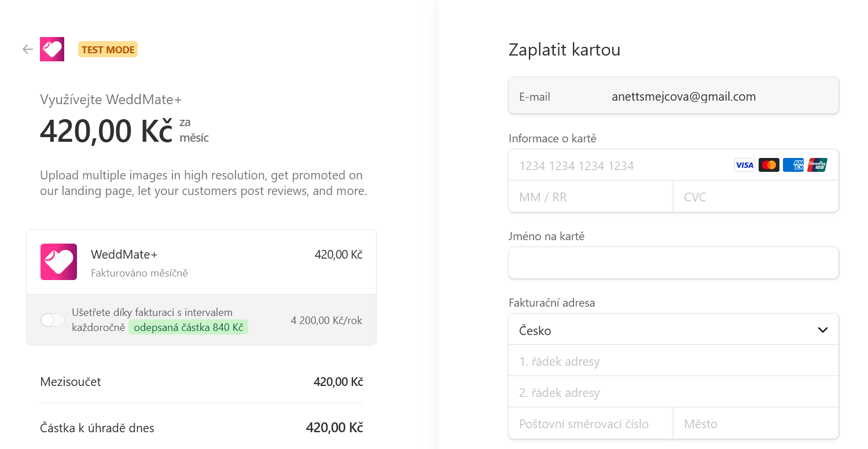The height and width of the screenshot is (449, 868).
Task: Click the UnionPay card icon
Action: click(817, 165)
